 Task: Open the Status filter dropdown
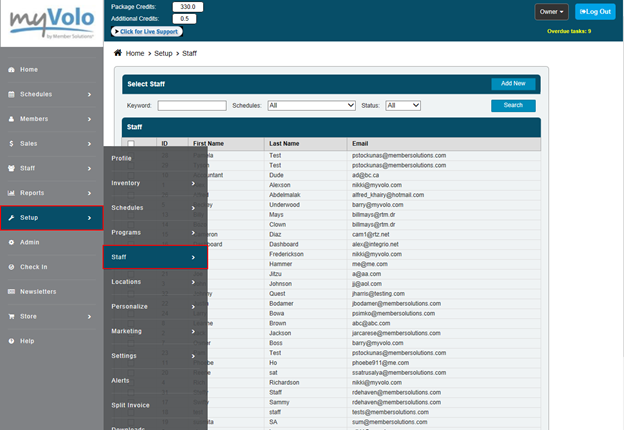(402, 105)
